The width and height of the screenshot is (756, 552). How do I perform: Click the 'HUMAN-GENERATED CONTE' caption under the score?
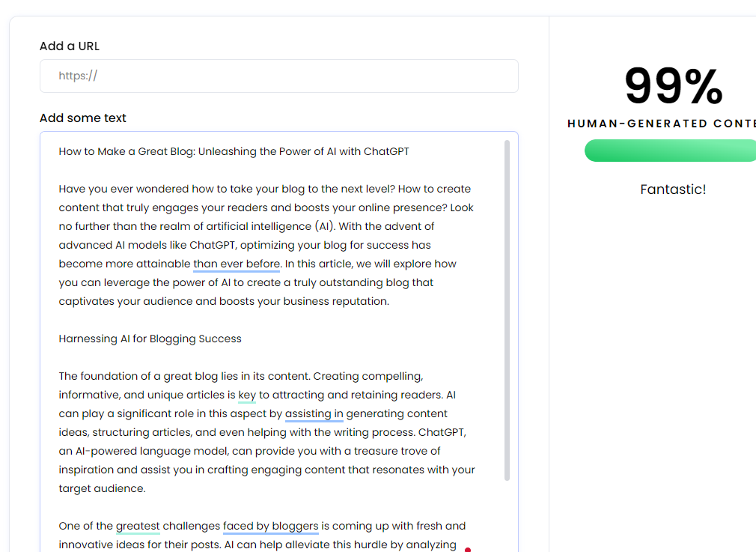coord(662,124)
